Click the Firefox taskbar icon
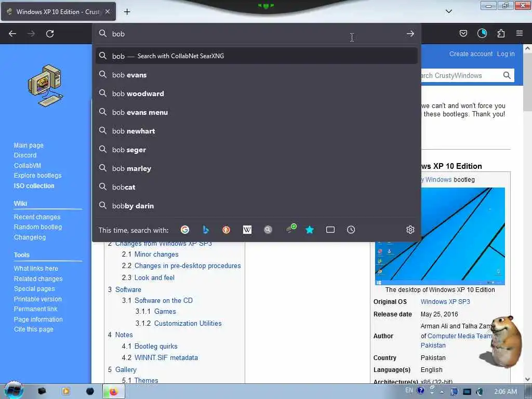Screen dimensions: 532x399 pos(114,392)
